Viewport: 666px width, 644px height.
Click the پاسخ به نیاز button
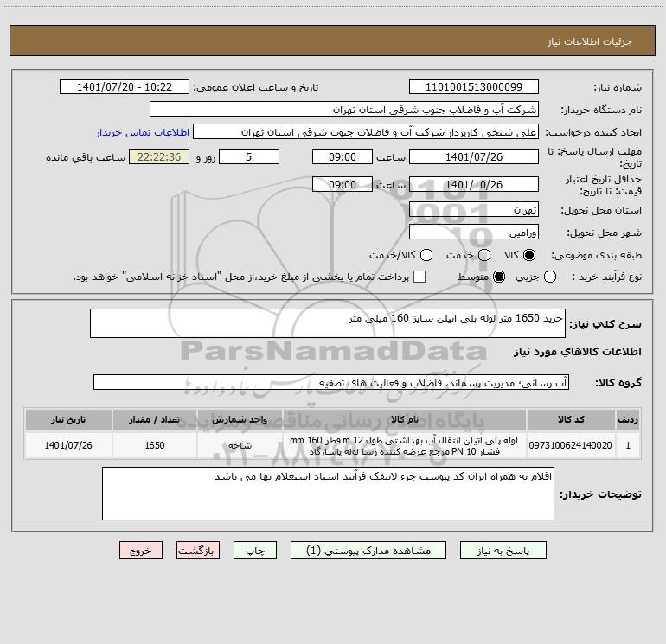[503, 551]
